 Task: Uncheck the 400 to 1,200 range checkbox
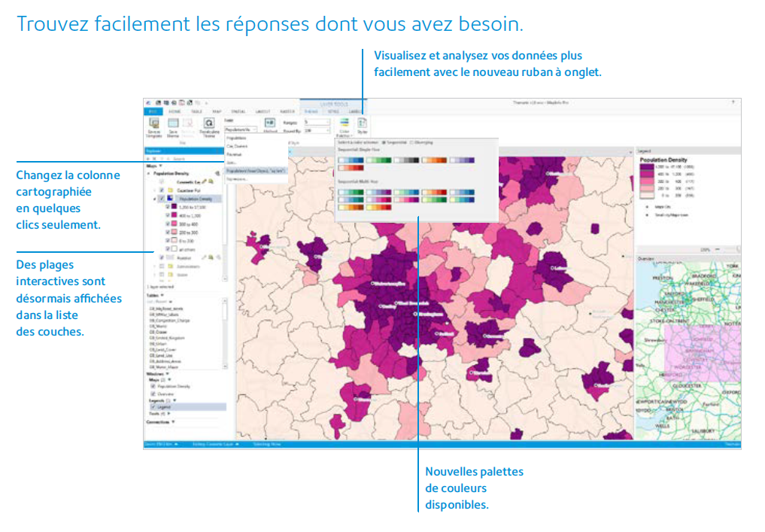(168, 215)
